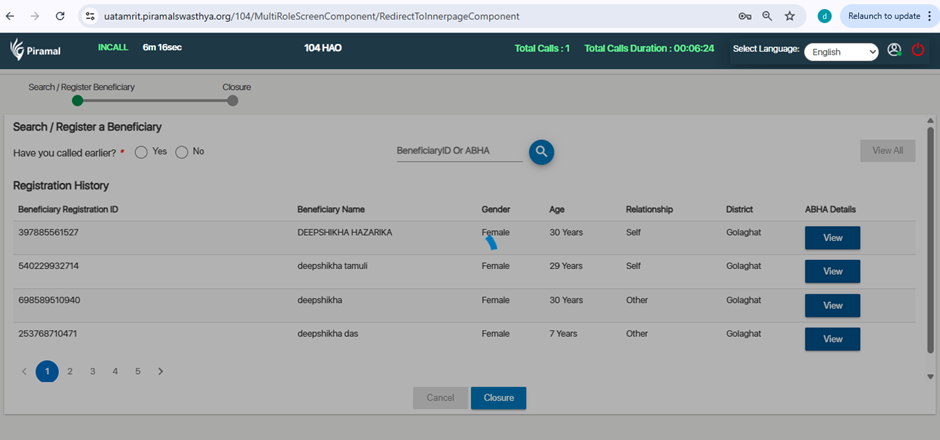
Task: Select Yes for called earlier
Action: [x=142, y=152]
